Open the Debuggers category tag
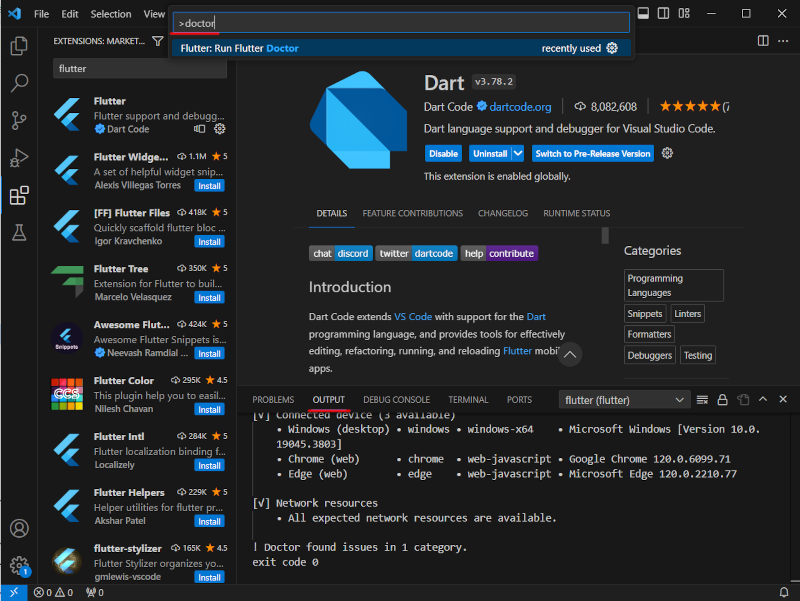 (649, 355)
